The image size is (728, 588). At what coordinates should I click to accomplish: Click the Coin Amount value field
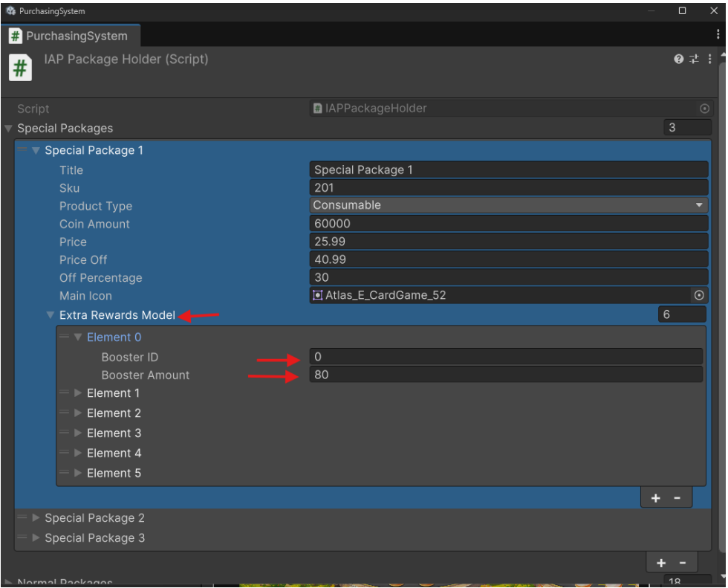click(508, 224)
